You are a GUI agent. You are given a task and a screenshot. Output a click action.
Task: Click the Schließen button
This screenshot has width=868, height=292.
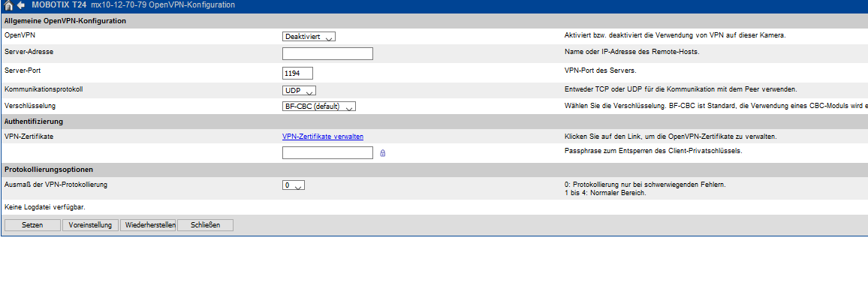tap(206, 225)
